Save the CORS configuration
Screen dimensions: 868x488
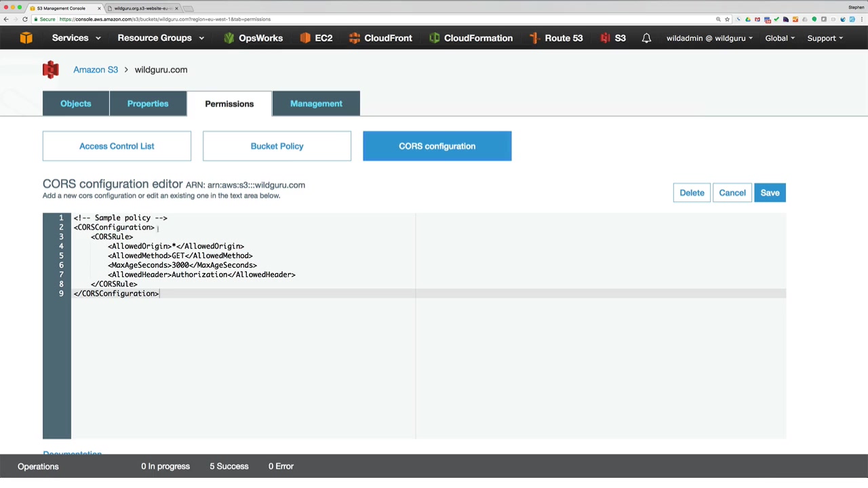(x=770, y=192)
